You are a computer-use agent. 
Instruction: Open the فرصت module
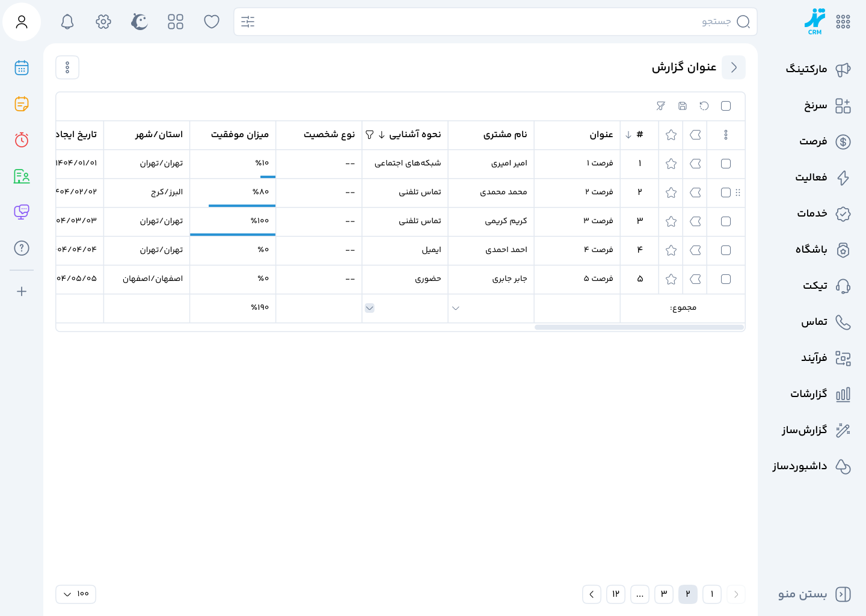pyautogui.click(x=825, y=142)
